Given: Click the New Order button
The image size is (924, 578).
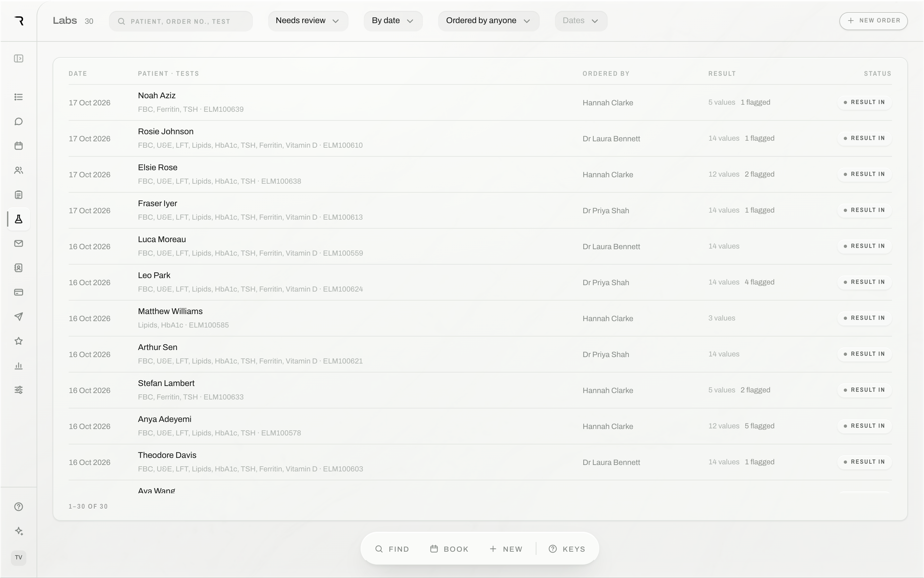Looking at the screenshot, I should (873, 21).
